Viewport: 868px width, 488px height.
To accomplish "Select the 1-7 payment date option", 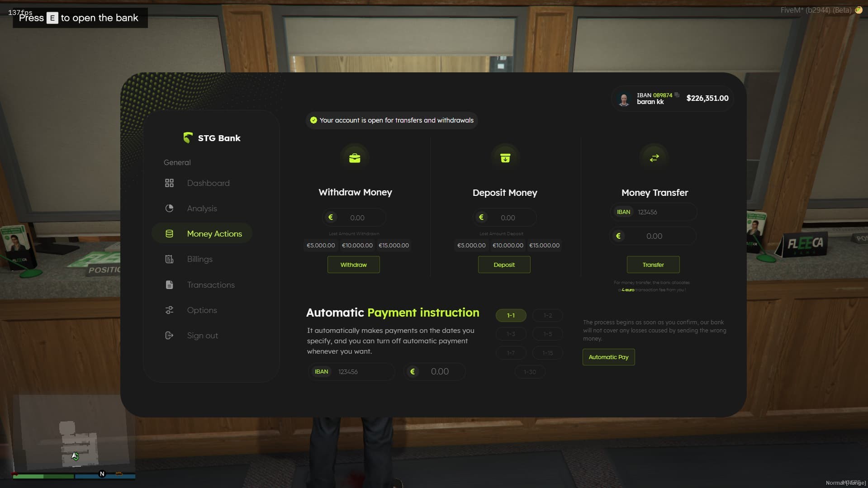I will (x=511, y=353).
